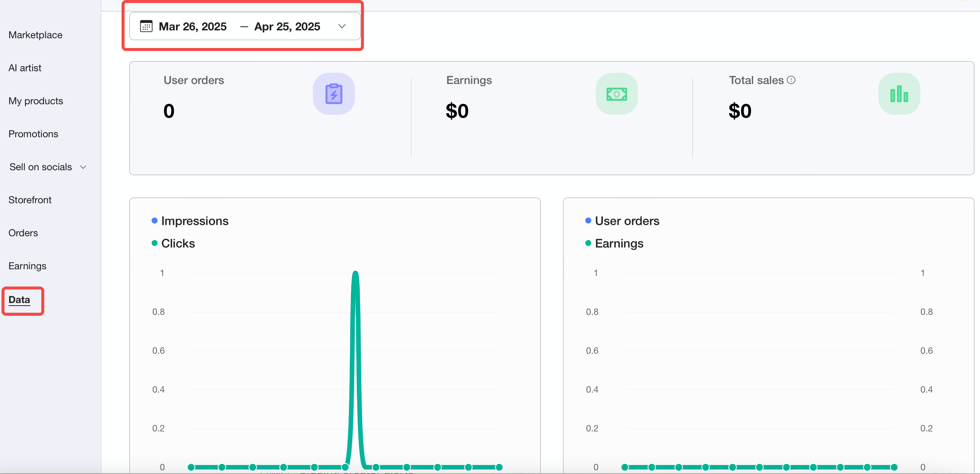Select Mar 26, 2025 start date field
The image size is (980, 474).
[192, 26]
